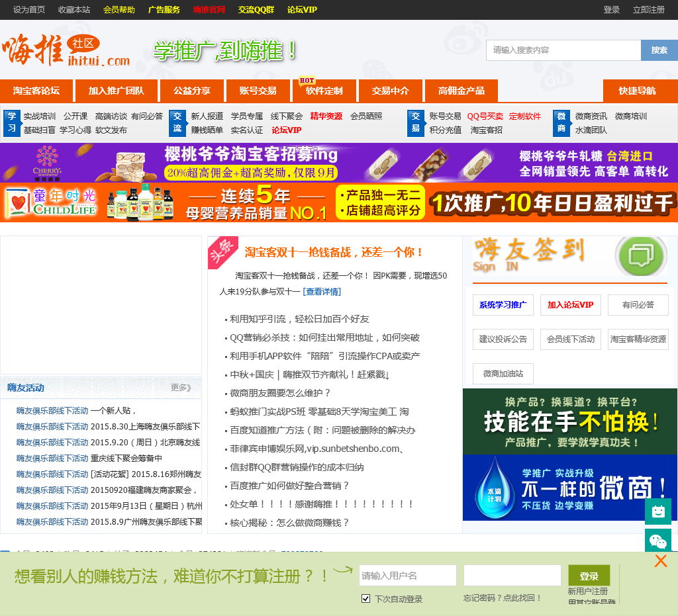The height and width of the screenshot is (616, 678).
Task: Click the red 头条 corner ribbon
Action: pos(221,251)
